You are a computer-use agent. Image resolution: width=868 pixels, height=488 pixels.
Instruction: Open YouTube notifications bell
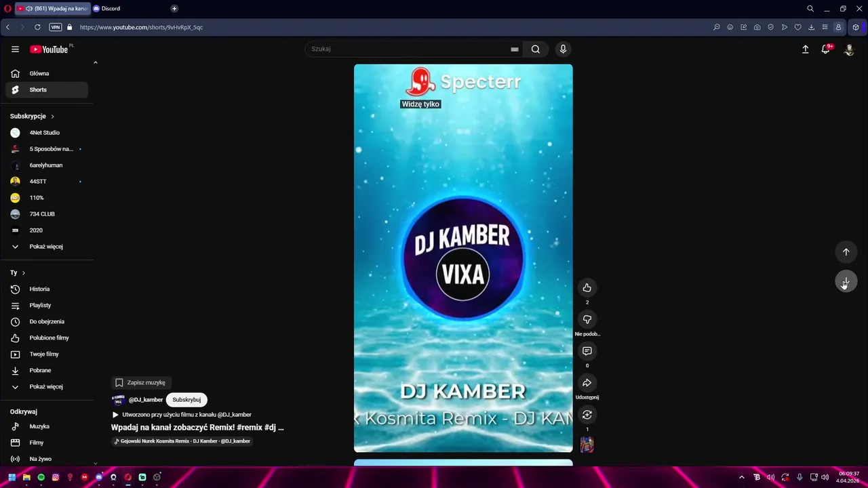coord(826,49)
